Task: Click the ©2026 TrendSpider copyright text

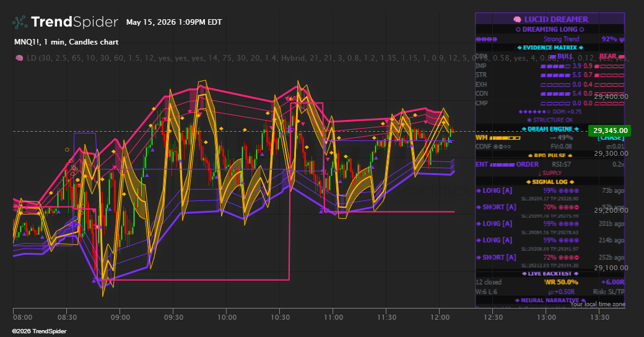Action: (x=39, y=331)
